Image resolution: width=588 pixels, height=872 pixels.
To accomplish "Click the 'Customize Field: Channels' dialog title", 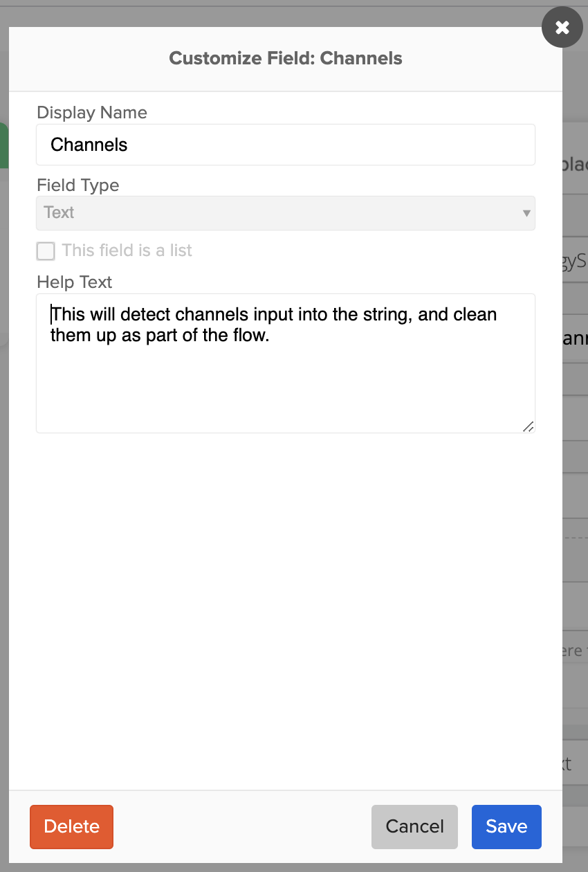I will (285, 58).
